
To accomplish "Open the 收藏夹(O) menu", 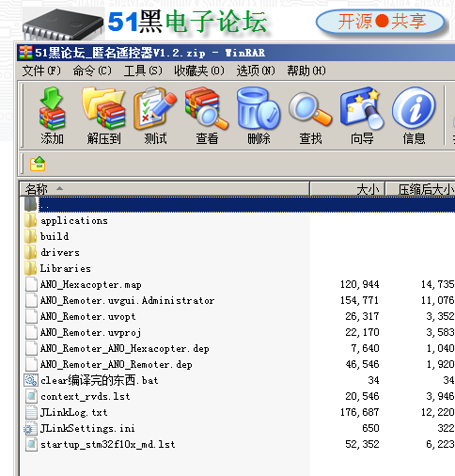I will (199, 71).
